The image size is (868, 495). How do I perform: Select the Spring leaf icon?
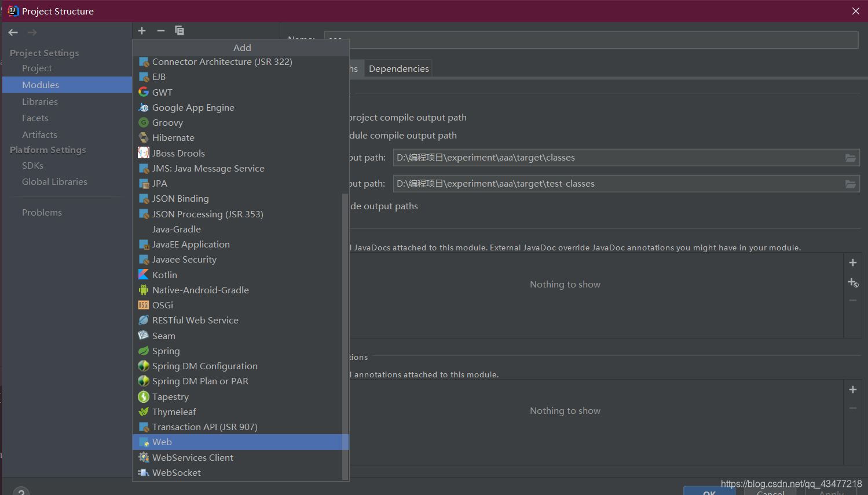click(x=144, y=351)
